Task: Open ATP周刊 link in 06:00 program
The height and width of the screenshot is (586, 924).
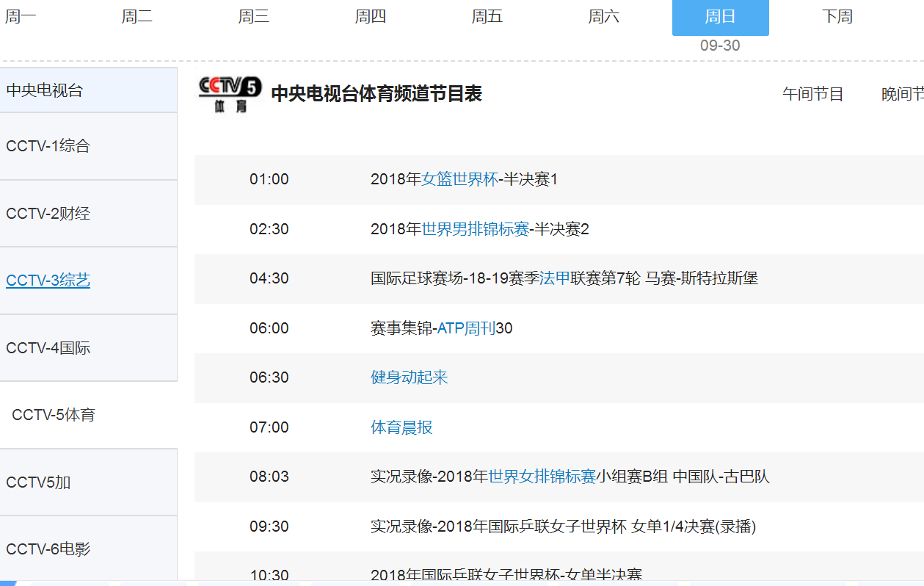Action: click(x=467, y=328)
